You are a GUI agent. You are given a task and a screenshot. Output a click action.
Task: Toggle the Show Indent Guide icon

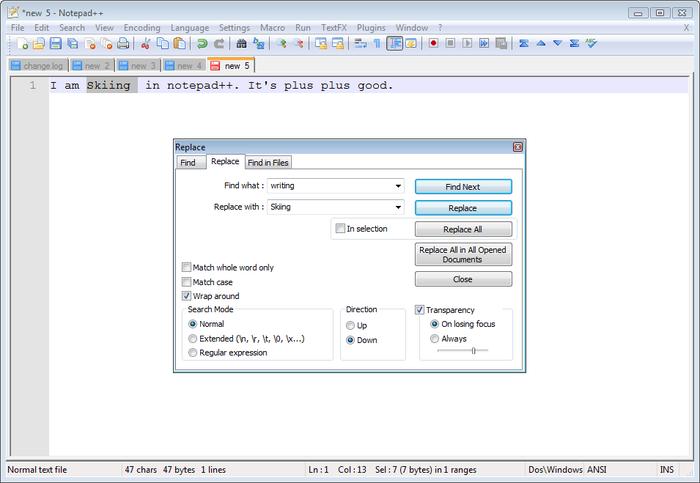[395, 43]
